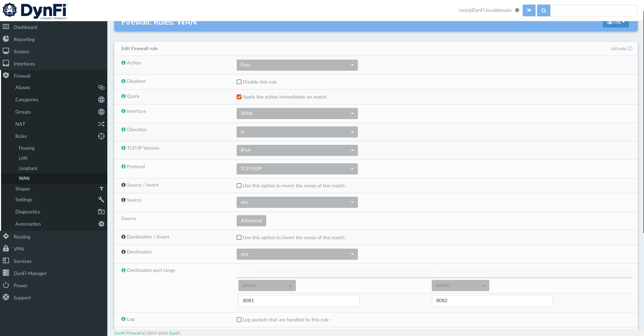Click the info icon beside Protocol
644x336 pixels.
(x=123, y=166)
